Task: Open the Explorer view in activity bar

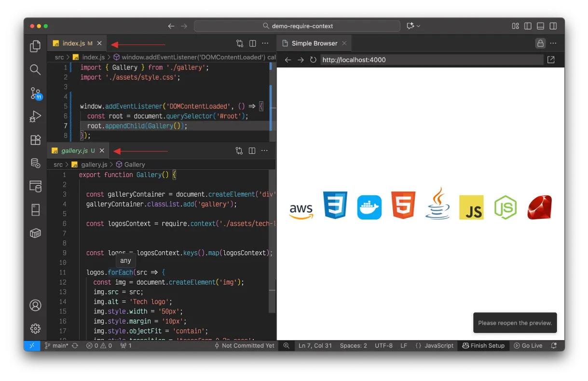Action: click(35, 46)
